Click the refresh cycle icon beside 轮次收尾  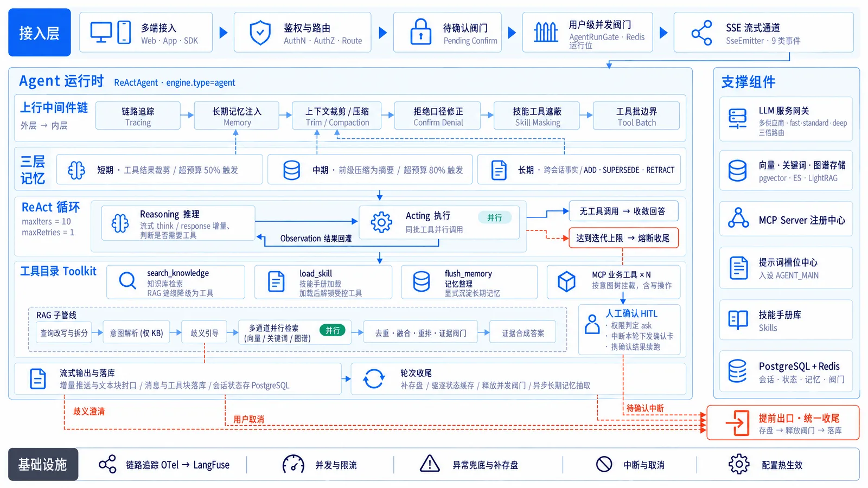coord(374,378)
